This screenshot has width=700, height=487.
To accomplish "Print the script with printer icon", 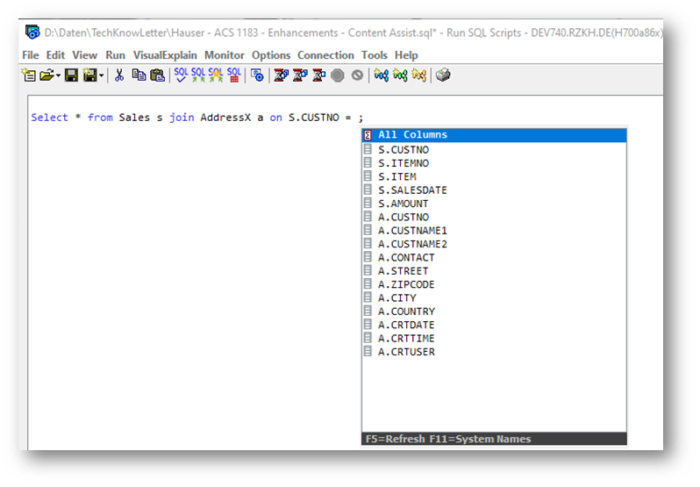I will click(x=443, y=75).
